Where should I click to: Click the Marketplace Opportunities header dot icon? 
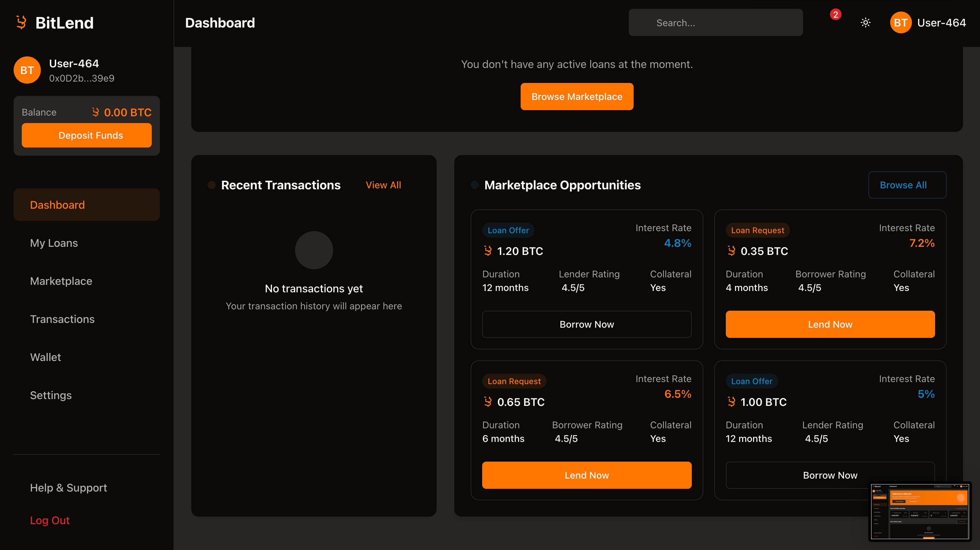(474, 185)
